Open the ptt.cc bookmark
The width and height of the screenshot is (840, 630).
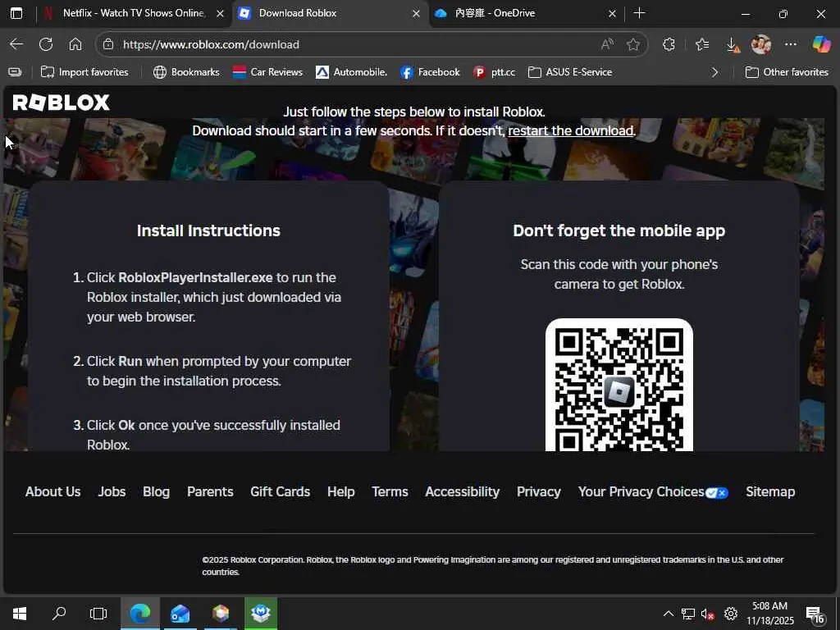click(495, 72)
